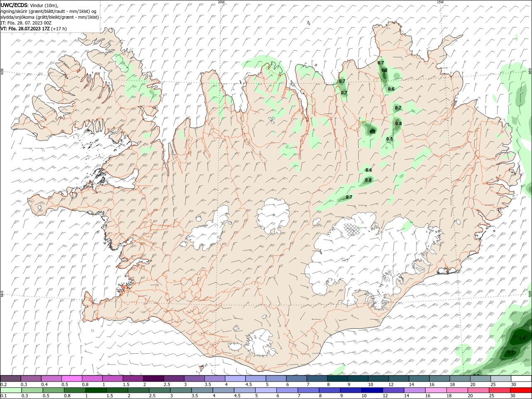Select the green 0.5 swatch in lower legend row
The width and height of the screenshot is (532, 399).
click(53, 391)
